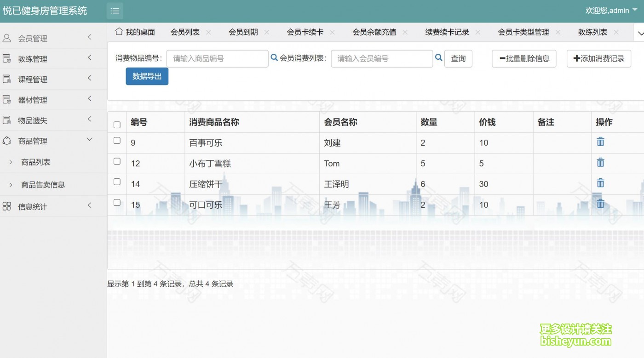
Task: Click the magnifier icon beside 消费物品编号
Action: point(274,57)
